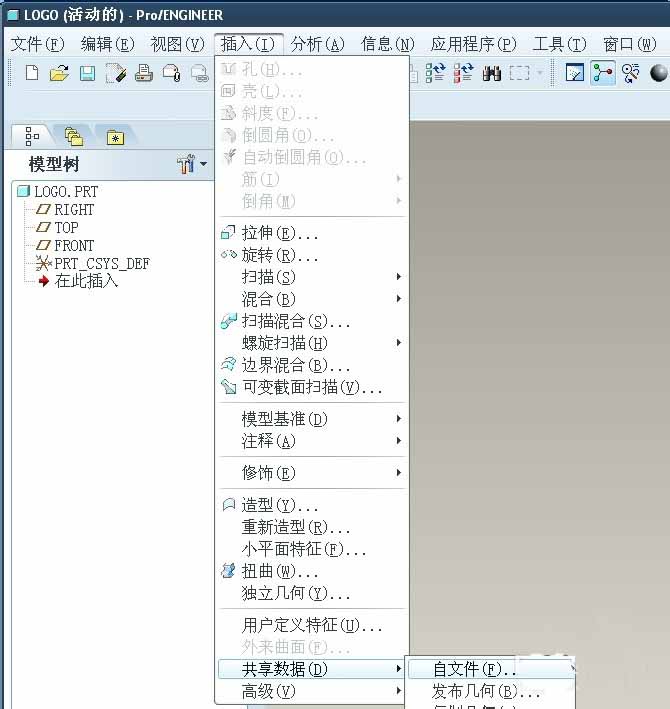The width and height of the screenshot is (670, 709).
Task: Choose 发布几何(B) in submenu
Action: 491,691
